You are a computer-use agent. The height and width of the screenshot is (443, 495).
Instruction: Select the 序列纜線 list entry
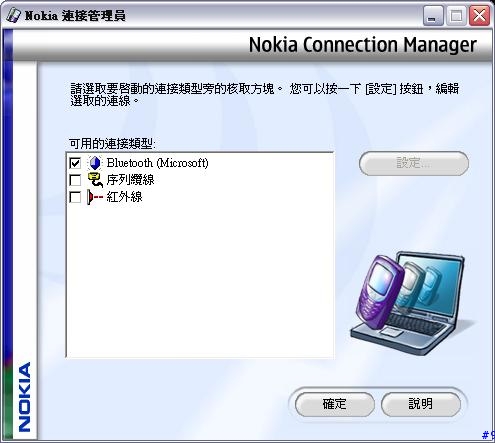point(130,180)
